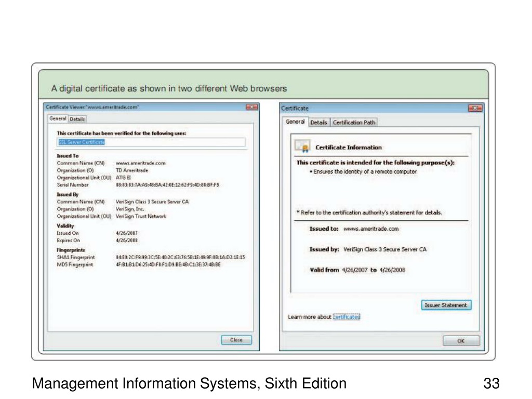Click the OK button in the Certificate dialog

[461, 341]
